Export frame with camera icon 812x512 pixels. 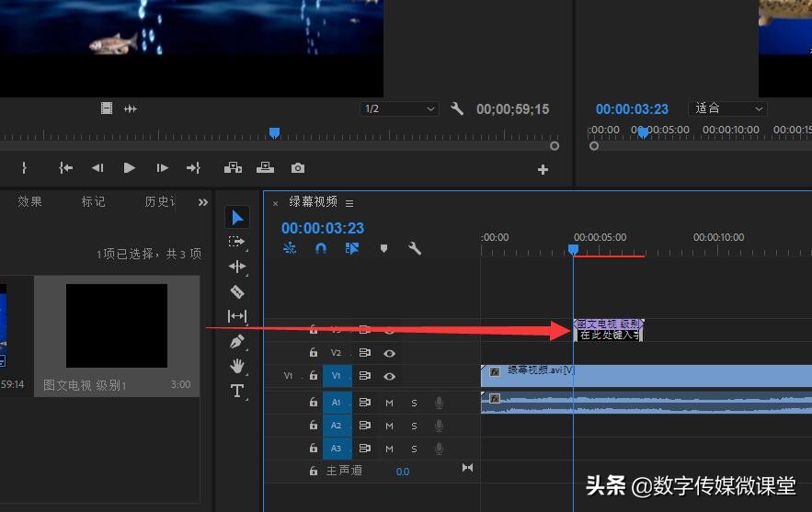[298, 167]
